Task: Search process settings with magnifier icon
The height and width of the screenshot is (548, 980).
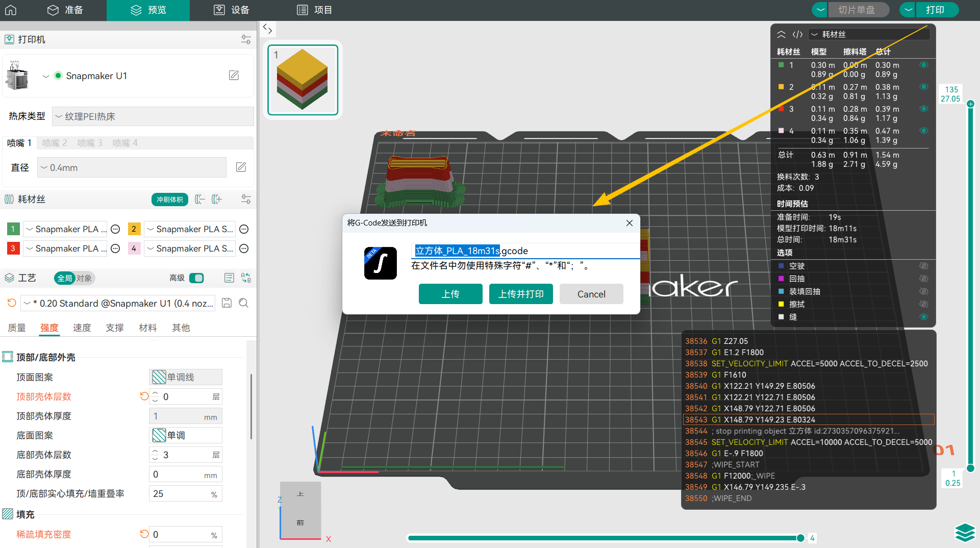Action: (x=244, y=303)
